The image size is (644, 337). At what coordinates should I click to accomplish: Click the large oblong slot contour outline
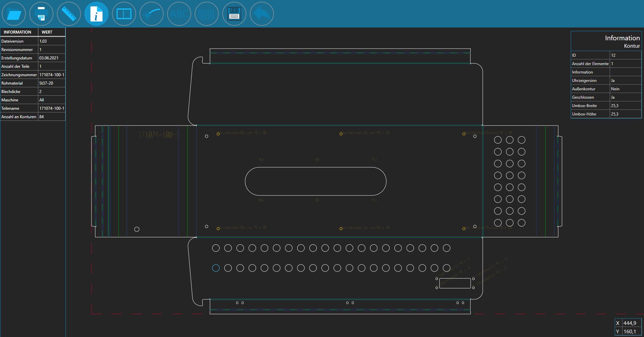point(316,167)
